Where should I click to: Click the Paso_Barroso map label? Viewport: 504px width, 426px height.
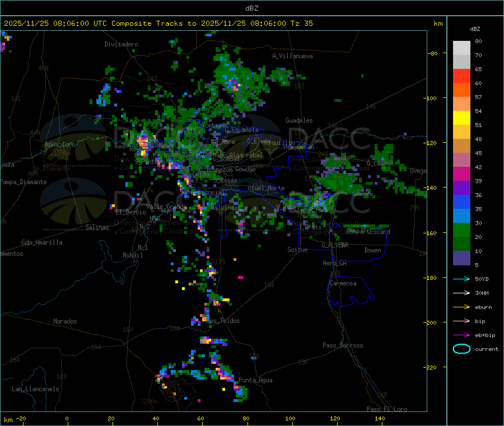click(343, 345)
